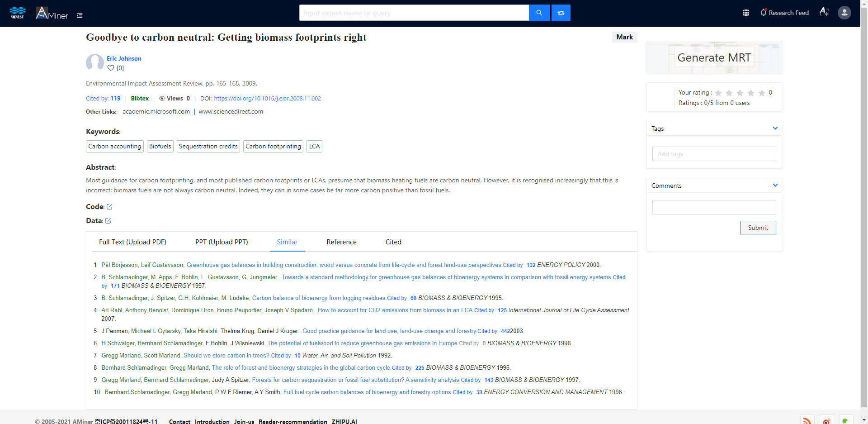Collapse the Comments panel chevron
This screenshot has width=868, height=424.
click(x=775, y=185)
